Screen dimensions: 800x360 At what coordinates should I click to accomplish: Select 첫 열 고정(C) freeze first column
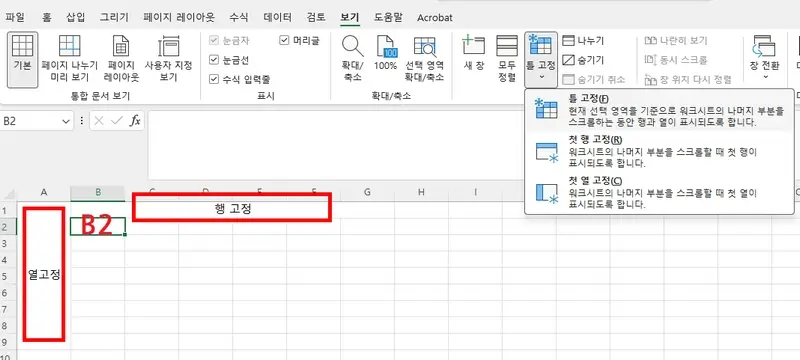point(659,193)
